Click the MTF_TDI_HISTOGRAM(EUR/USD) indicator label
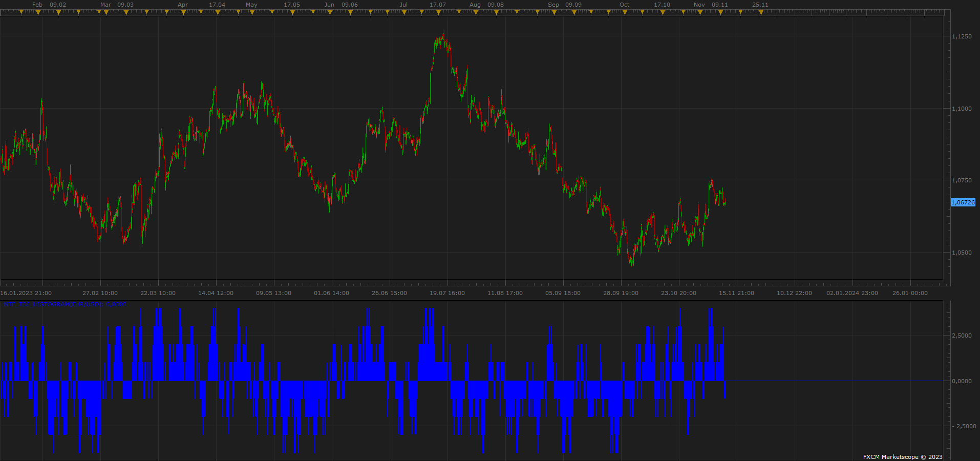Image resolution: width=980 pixels, height=461 pixels. pos(65,304)
